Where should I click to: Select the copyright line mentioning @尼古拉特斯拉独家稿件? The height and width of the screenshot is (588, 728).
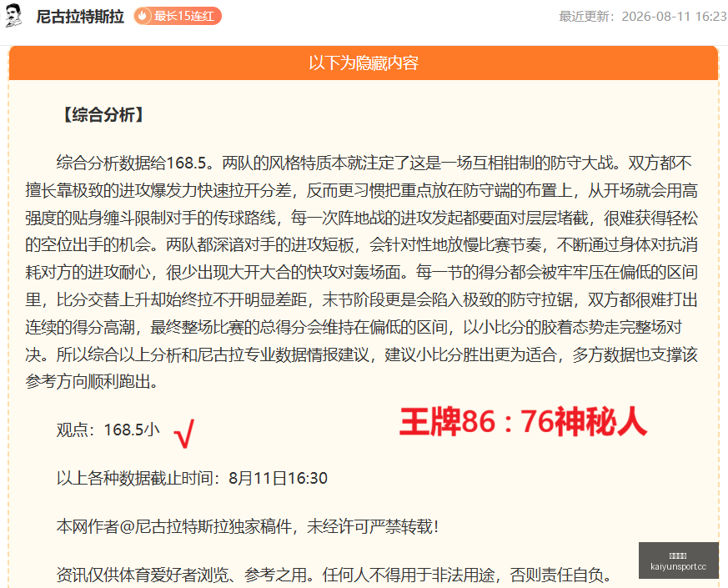248,526
